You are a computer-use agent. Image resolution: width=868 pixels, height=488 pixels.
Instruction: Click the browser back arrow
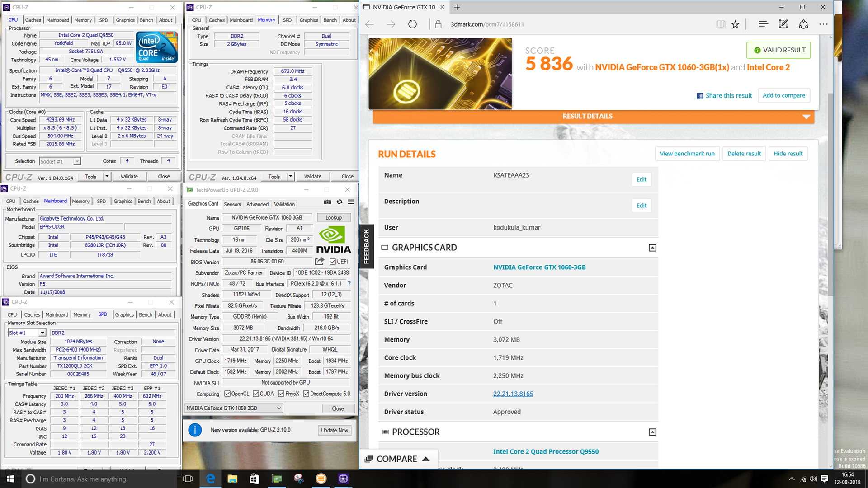[x=369, y=24]
